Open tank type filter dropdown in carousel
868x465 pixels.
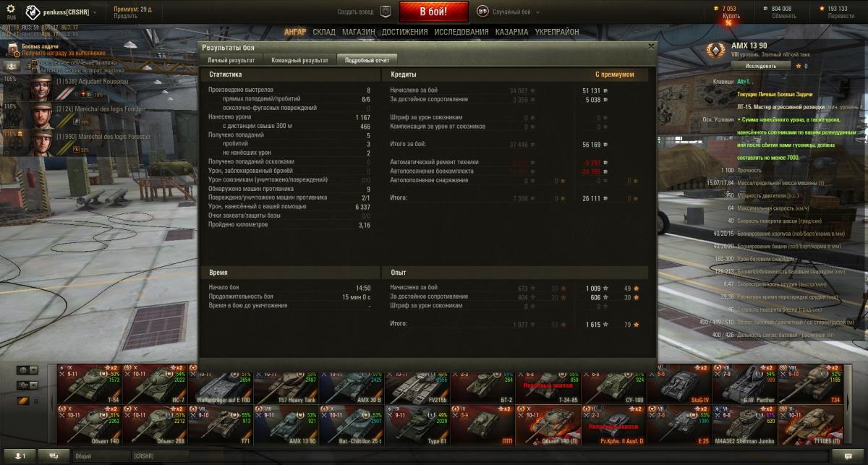pos(26,385)
